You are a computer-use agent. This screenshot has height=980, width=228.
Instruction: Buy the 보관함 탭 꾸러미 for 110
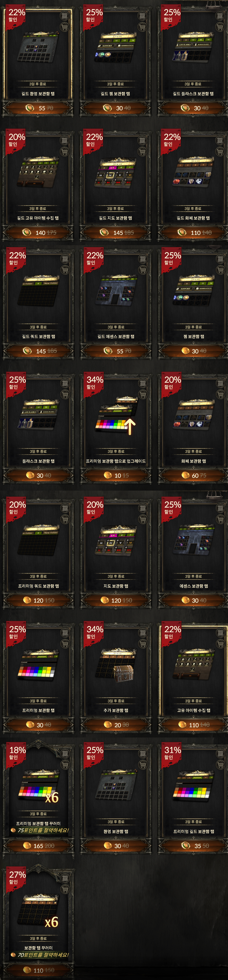pos(38,971)
